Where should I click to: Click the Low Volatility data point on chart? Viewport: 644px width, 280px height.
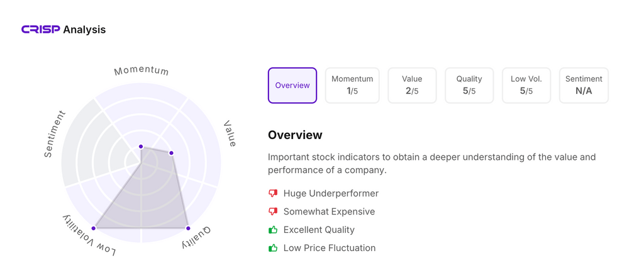(x=94, y=228)
